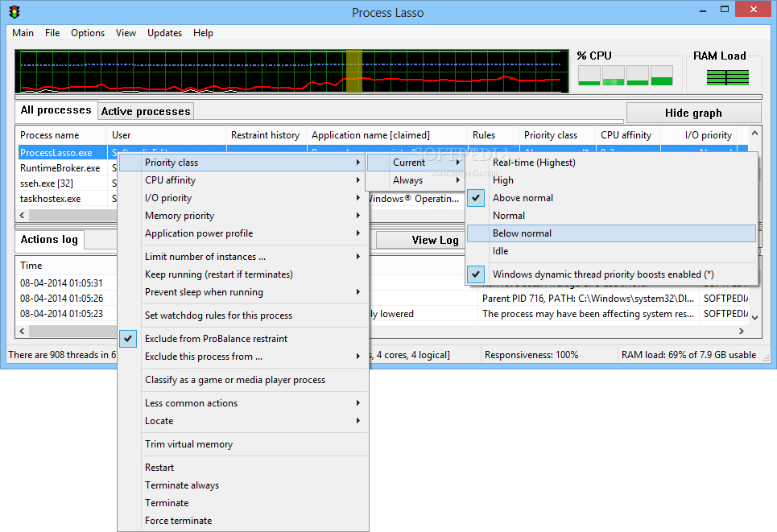Image resolution: width=777 pixels, height=532 pixels.
Task: Choose Restart from context menu
Action: [243, 468]
